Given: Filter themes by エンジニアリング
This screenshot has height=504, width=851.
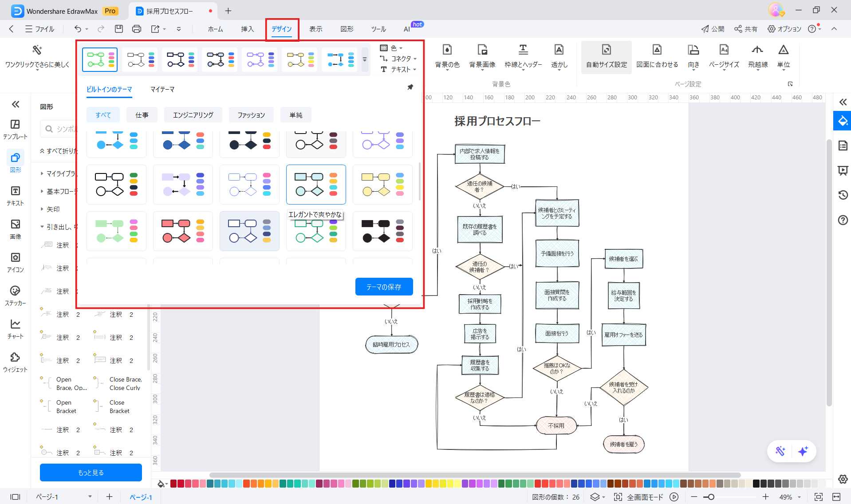Looking at the screenshot, I should [x=193, y=115].
